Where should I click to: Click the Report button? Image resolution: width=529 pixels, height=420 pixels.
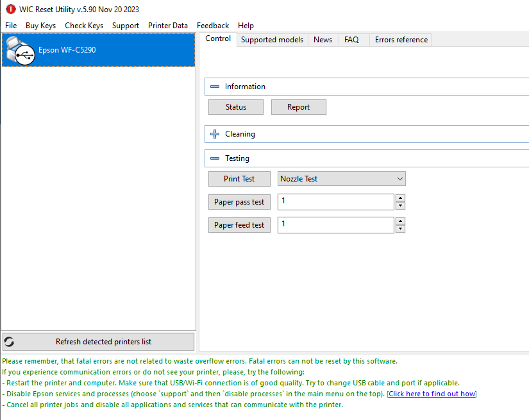click(299, 107)
